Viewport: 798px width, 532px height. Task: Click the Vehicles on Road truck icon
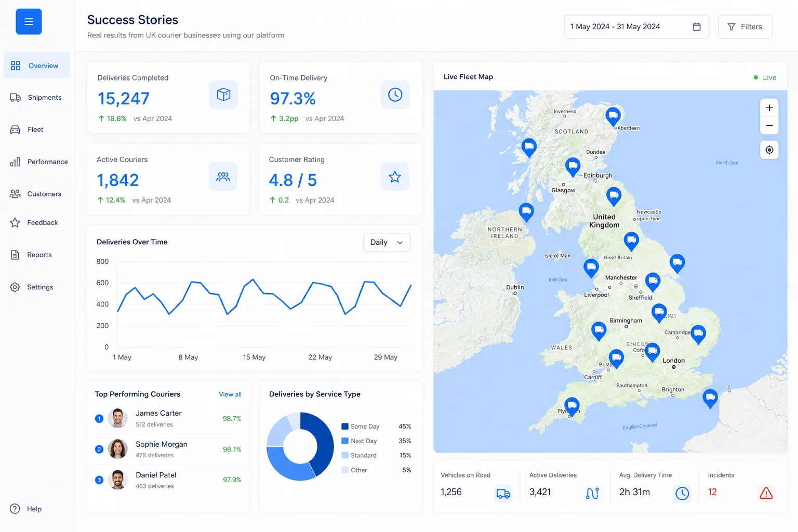pyautogui.click(x=503, y=493)
